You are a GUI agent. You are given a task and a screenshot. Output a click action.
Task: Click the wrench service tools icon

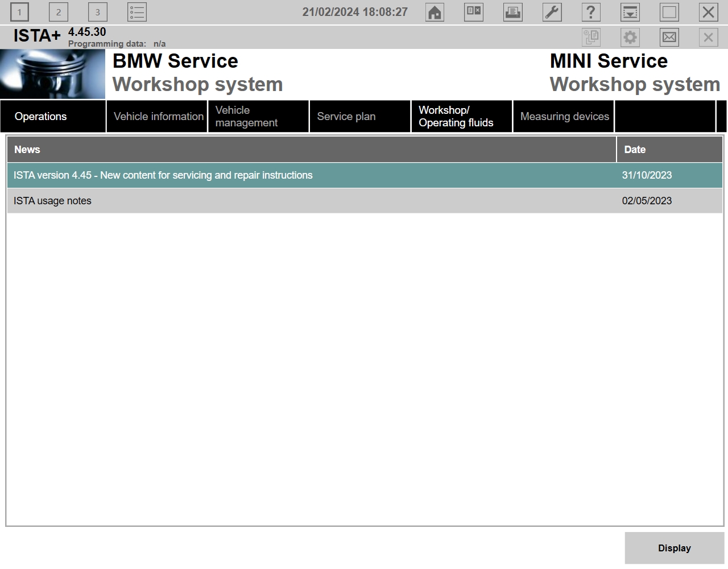552,11
